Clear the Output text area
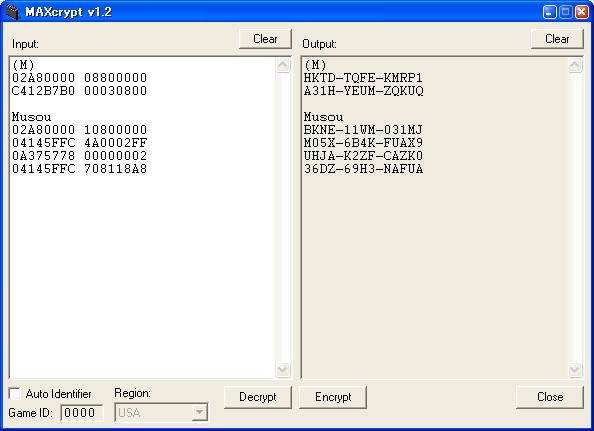Image resolution: width=594 pixels, height=431 pixels. pos(557,39)
